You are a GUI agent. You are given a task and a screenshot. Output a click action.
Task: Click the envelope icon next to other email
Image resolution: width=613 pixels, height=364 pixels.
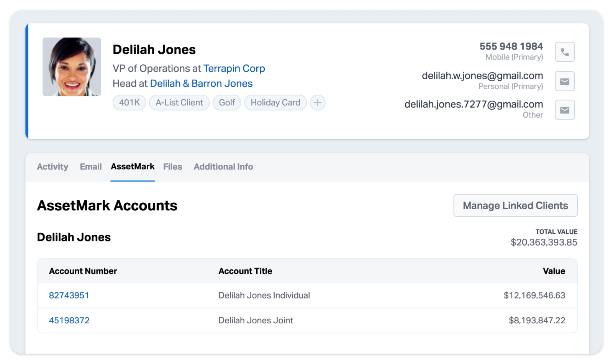(x=564, y=110)
